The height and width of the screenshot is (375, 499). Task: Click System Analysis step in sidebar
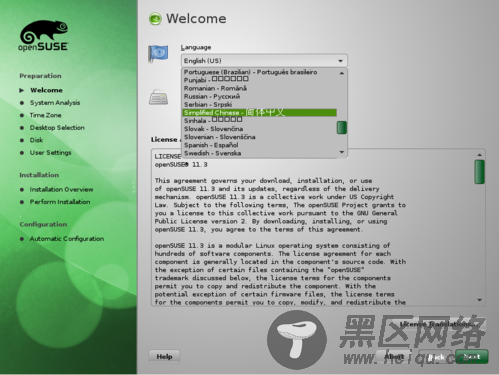click(55, 103)
